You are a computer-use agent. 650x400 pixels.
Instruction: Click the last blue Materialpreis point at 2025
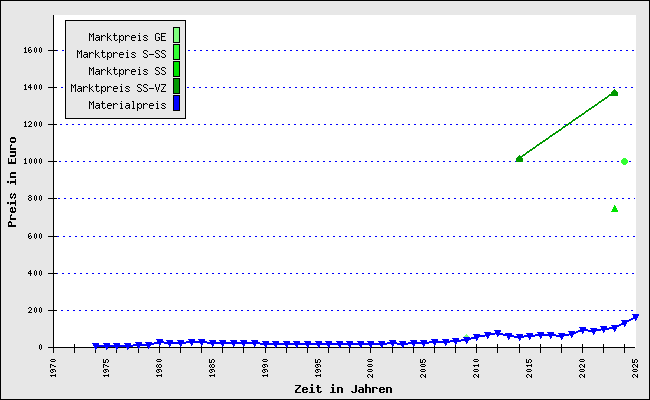tap(635, 318)
